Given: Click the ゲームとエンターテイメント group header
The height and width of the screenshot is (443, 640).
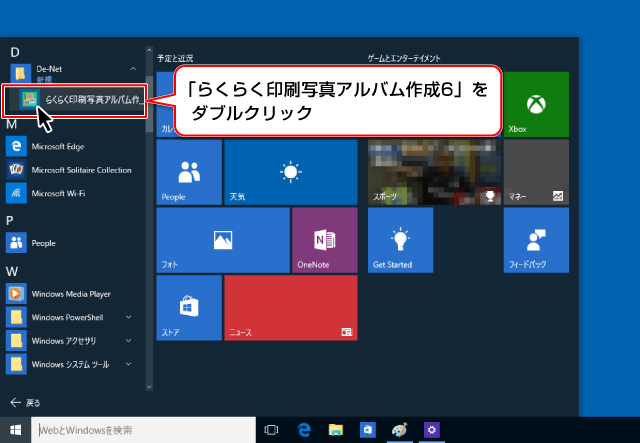Looking at the screenshot, I should pos(404,58).
